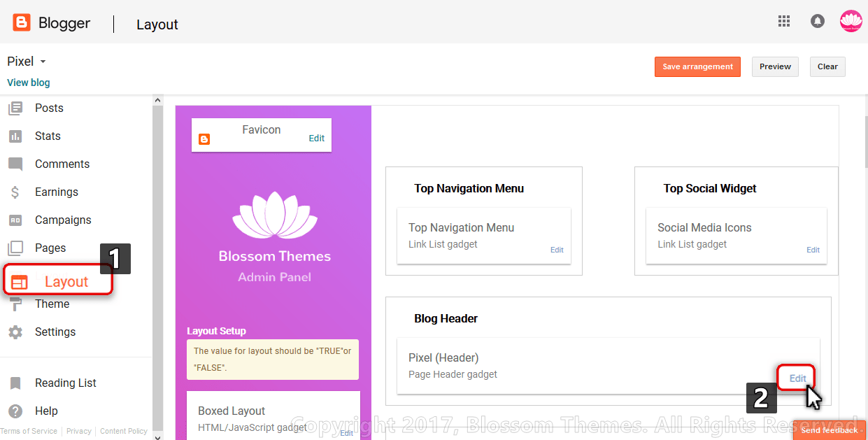This screenshot has height=440, width=868.
Task: Click the Earnings dollar icon
Action: 15,192
